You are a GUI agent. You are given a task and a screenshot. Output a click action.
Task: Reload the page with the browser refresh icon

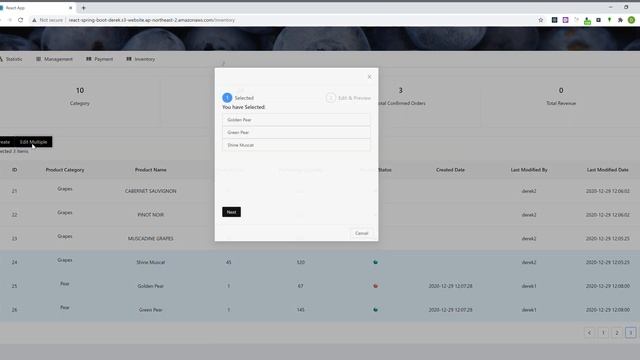(20, 20)
